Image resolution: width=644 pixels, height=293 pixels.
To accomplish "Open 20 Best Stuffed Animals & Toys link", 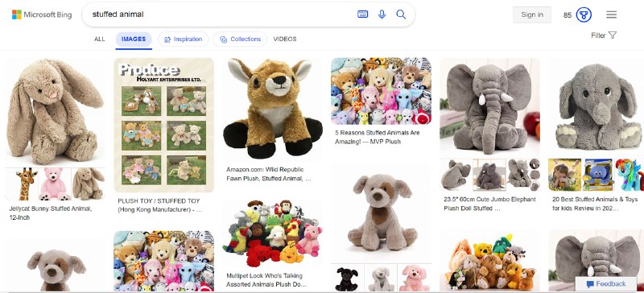I will [595, 204].
